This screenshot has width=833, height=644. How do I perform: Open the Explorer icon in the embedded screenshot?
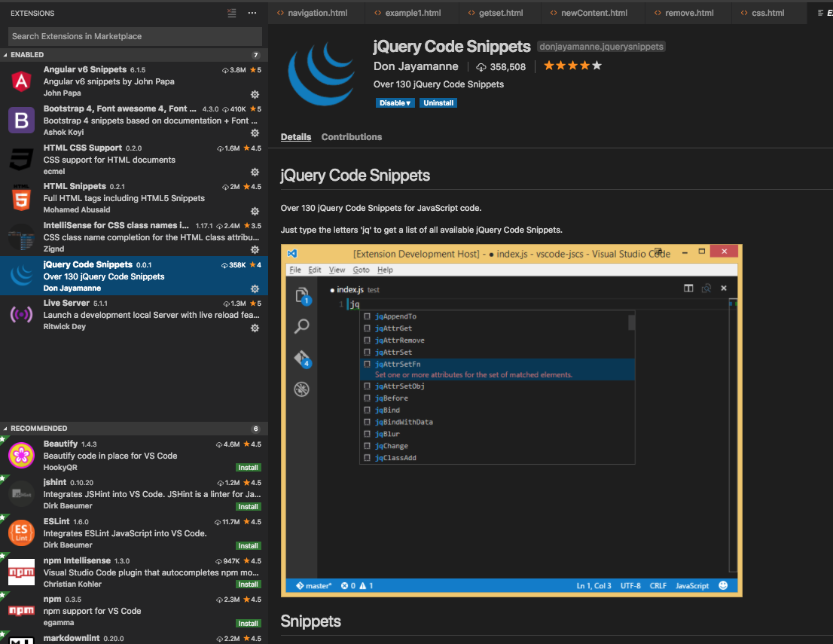click(x=302, y=295)
